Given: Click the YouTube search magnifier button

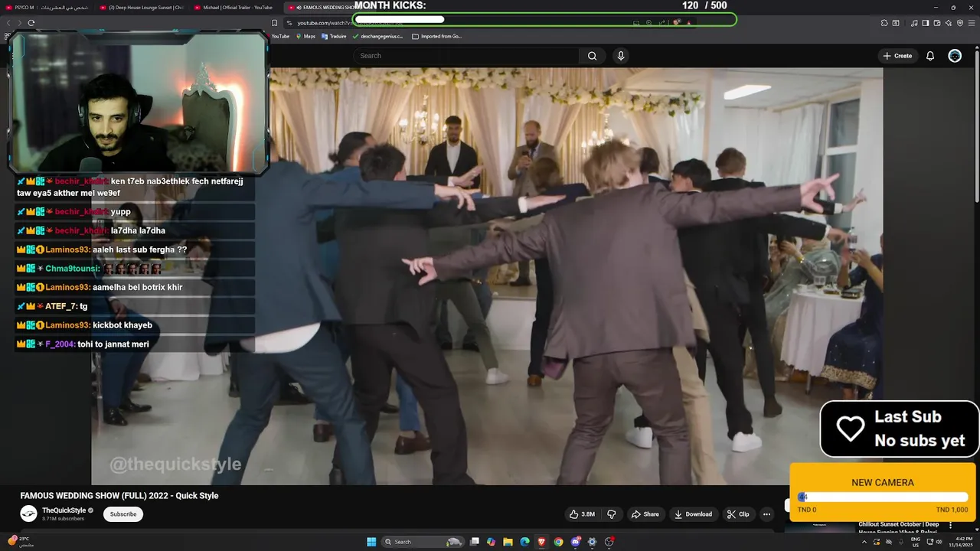Looking at the screenshot, I should [592, 56].
